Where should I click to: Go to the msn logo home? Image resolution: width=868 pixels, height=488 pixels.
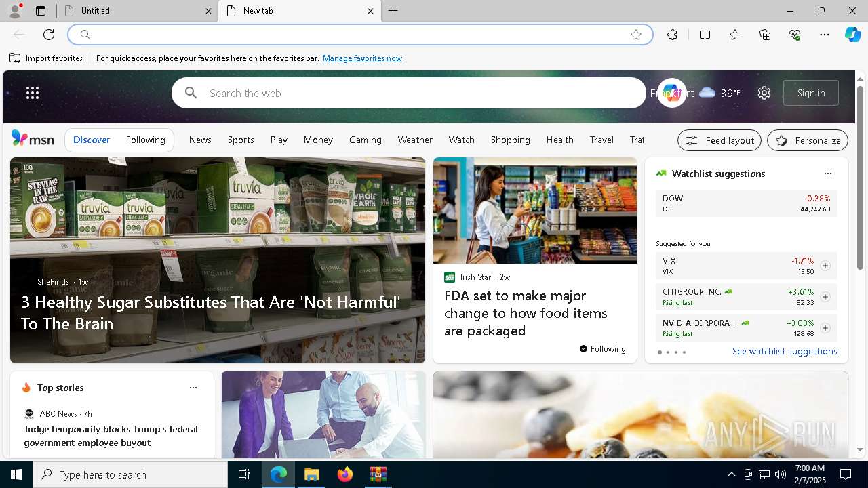tap(33, 139)
